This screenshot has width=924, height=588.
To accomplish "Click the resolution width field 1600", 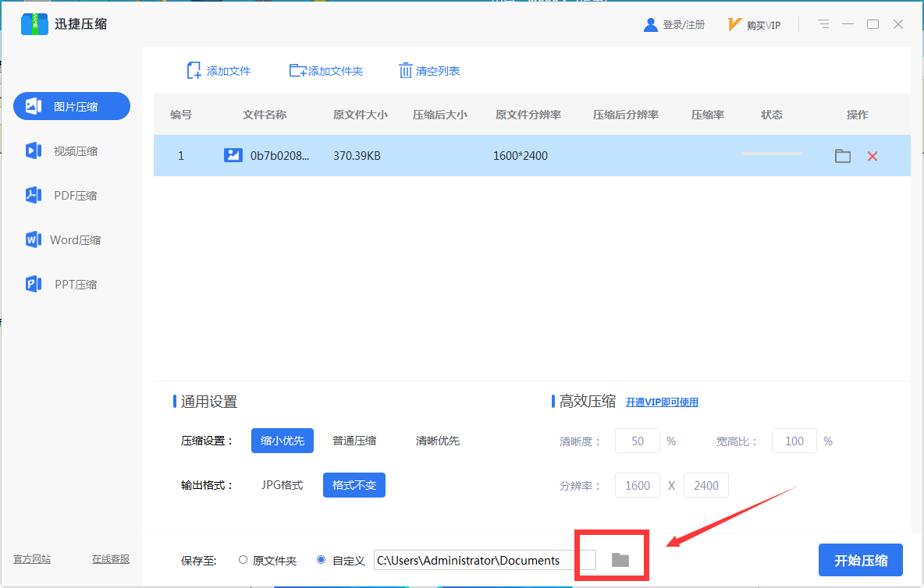I will (637, 485).
